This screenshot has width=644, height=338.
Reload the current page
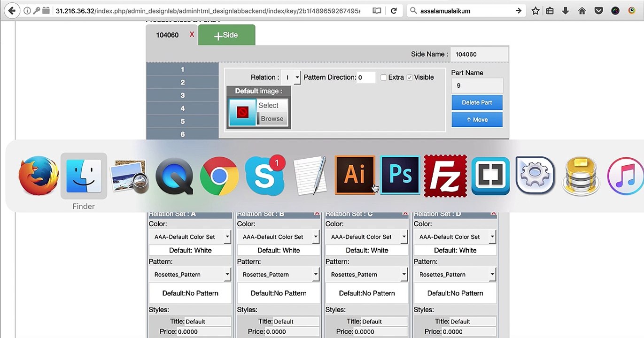pos(394,11)
